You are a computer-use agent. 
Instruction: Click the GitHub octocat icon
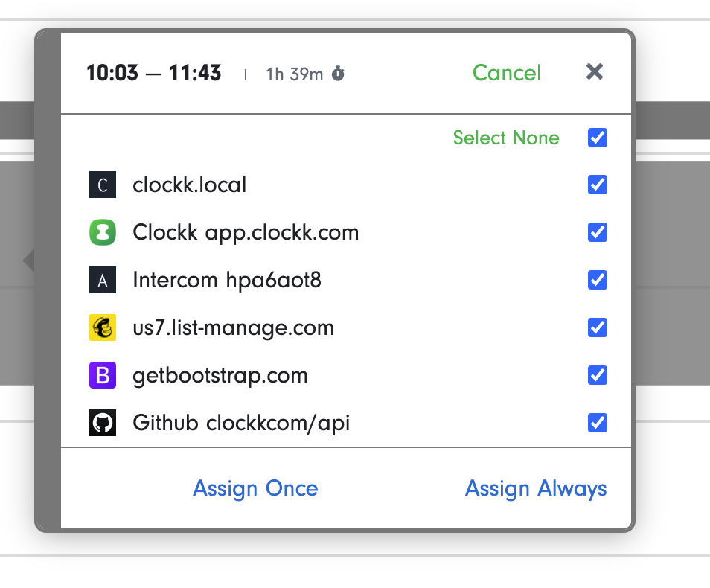pos(103,423)
